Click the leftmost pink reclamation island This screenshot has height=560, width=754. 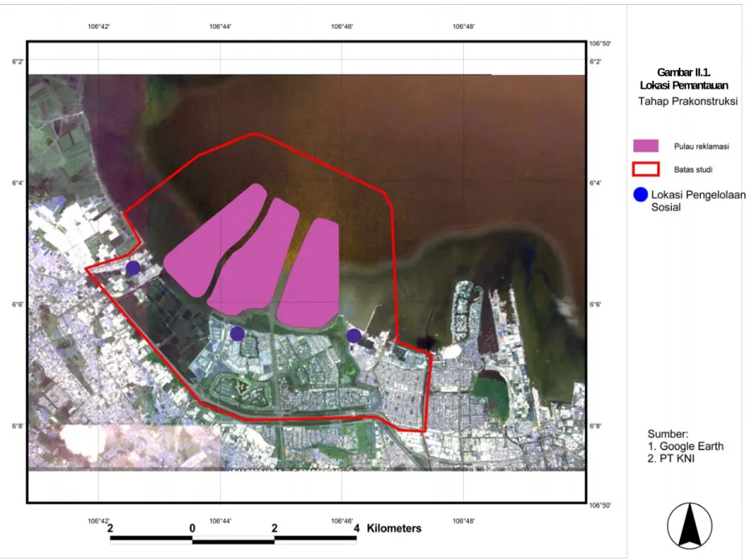[x=214, y=241]
